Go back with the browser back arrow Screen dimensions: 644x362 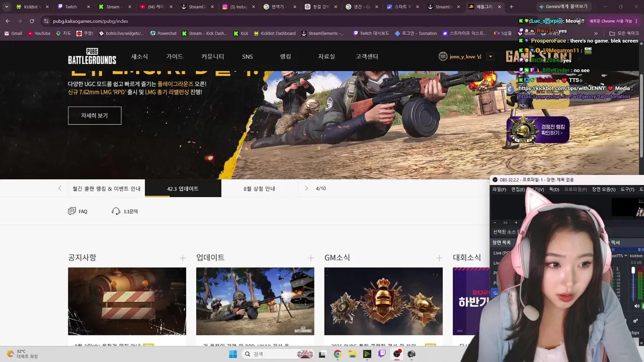pos(8,21)
